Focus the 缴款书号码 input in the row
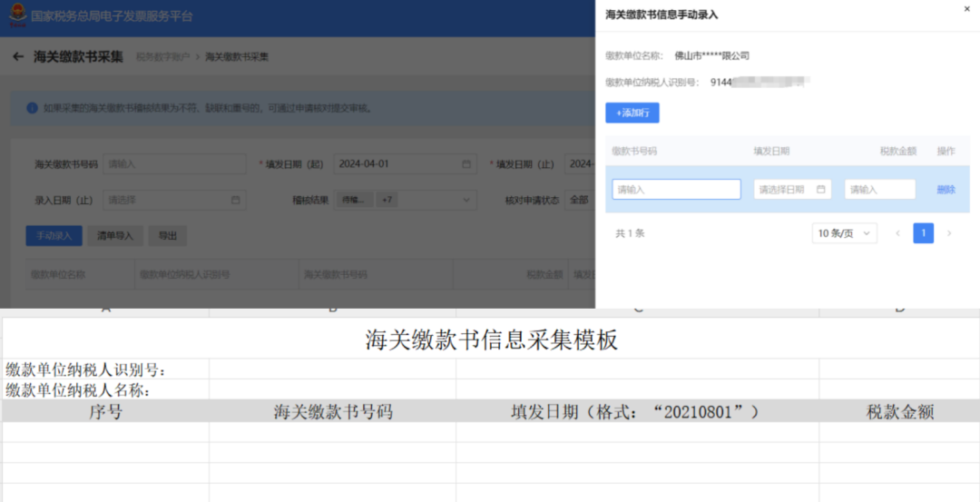The width and height of the screenshot is (980, 502). click(676, 190)
